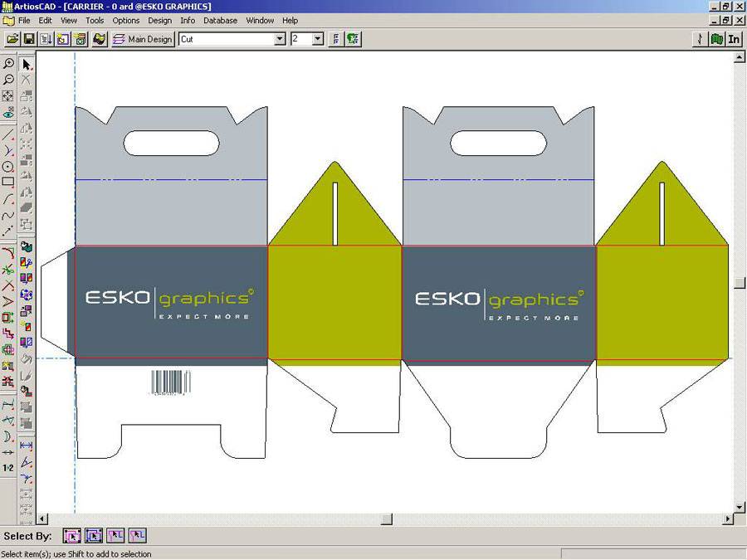
Task: Click the toolbar icon right of pointage dropdown
Action: click(336, 39)
